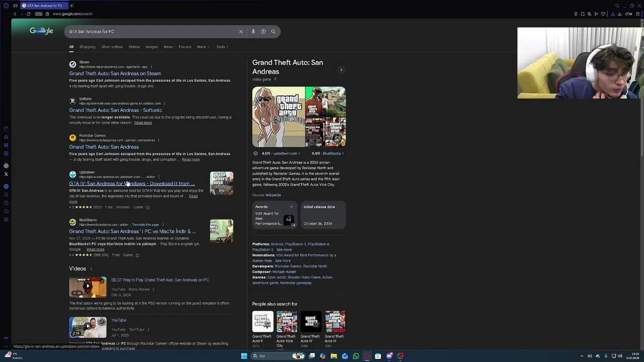This screenshot has width=644, height=362.
Task: Expand Nominations with See more
Action: [283, 261]
